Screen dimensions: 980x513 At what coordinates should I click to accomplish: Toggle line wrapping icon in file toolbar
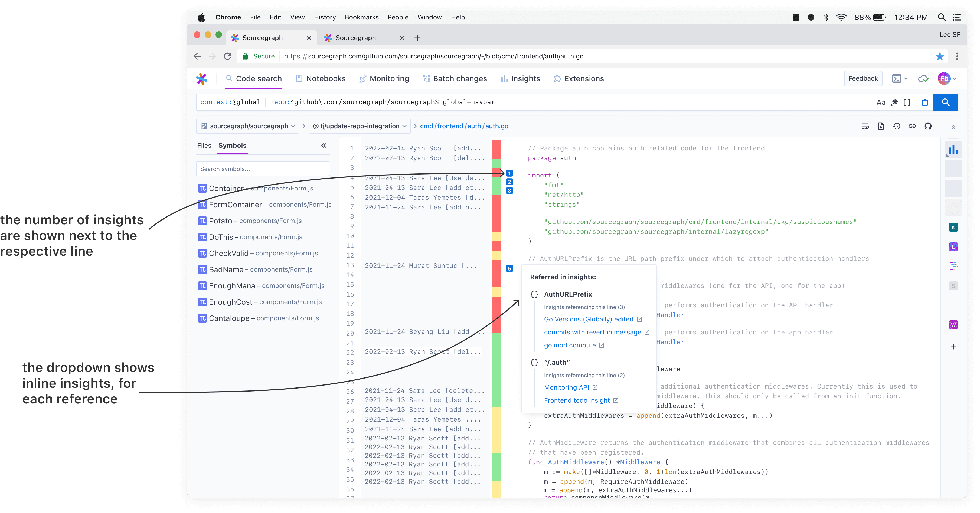pyautogui.click(x=865, y=126)
